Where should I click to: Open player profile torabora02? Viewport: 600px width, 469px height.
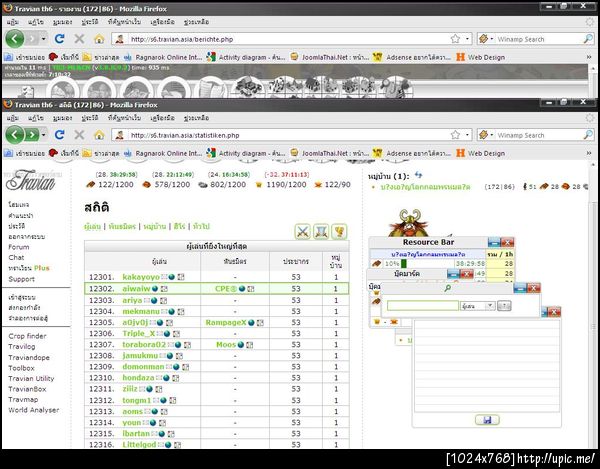coord(144,345)
